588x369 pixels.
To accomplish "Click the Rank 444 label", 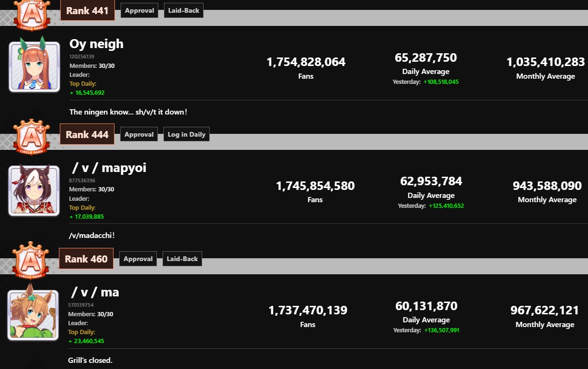I will [x=87, y=134].
